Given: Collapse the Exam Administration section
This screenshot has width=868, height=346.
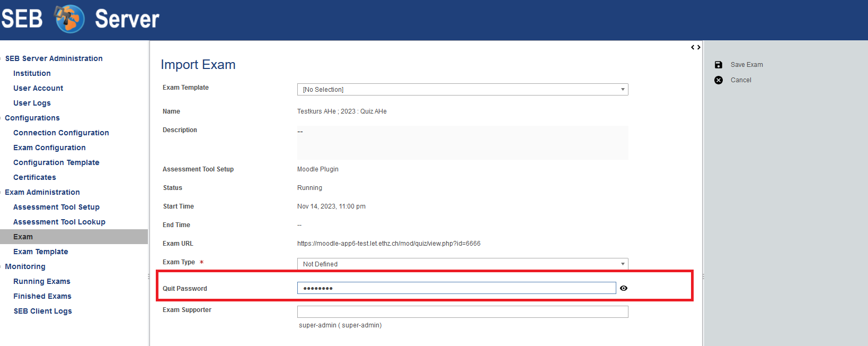Looking at the screenshot, I should pos(42,192).
